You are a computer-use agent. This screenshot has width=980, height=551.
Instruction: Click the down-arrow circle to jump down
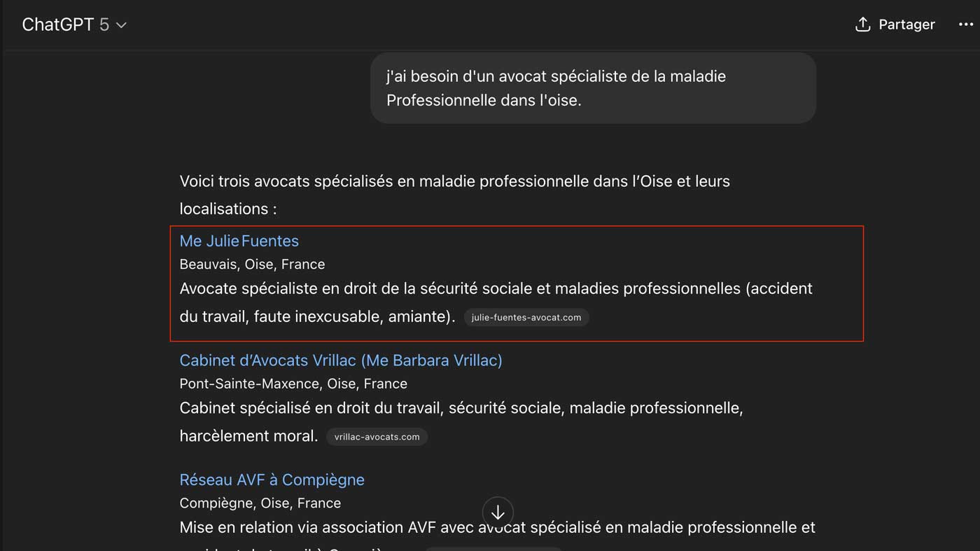(498, 512)
